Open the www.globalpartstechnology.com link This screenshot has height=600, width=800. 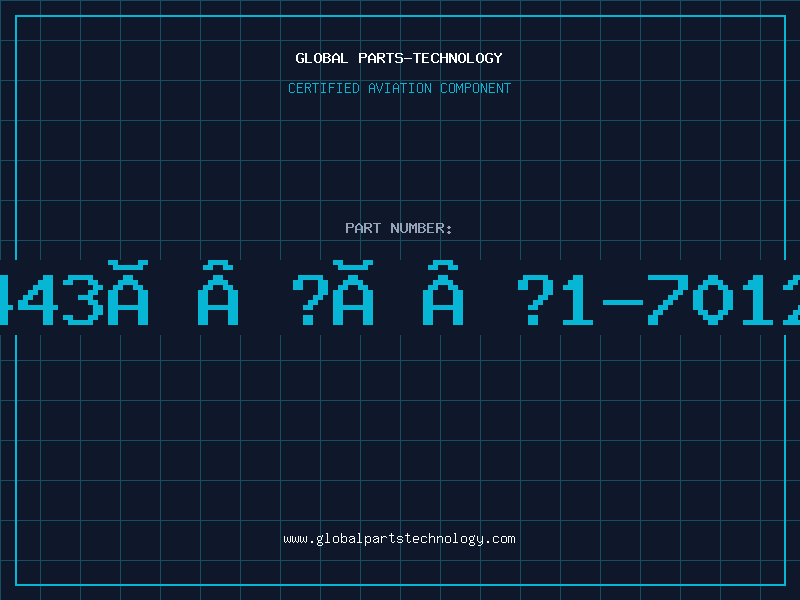click(x=399, y=539)
